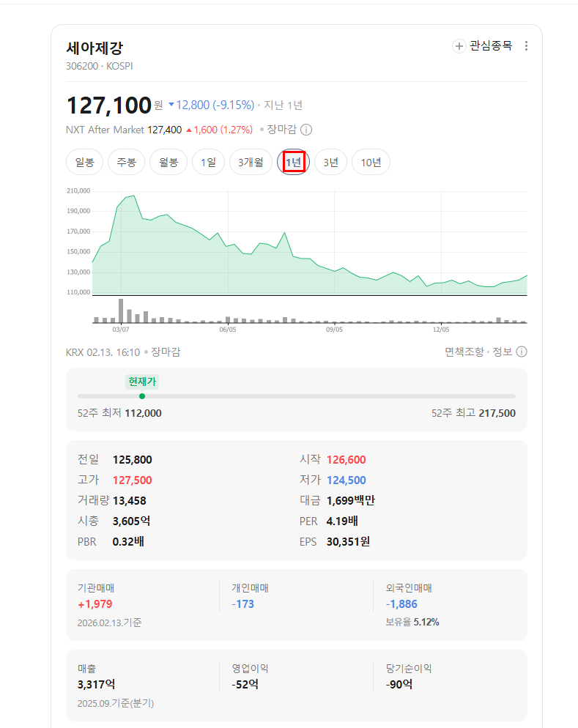The image size is (578, 728).
Task: Click the 2026.02.13.기준 date note
Action: tap(110, 623)
